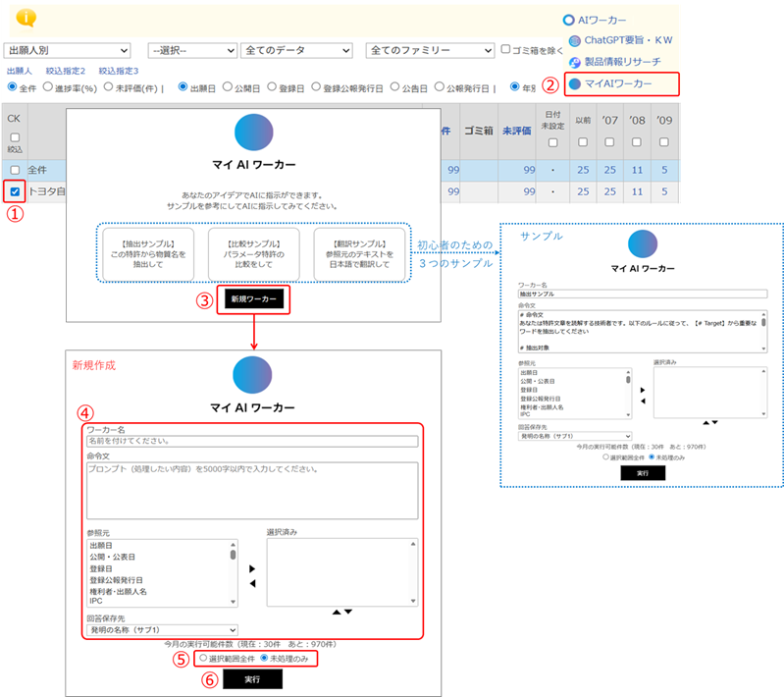Move selected item up in 新規作成 form
Screen dimensions: 784x697
point(337,613)
